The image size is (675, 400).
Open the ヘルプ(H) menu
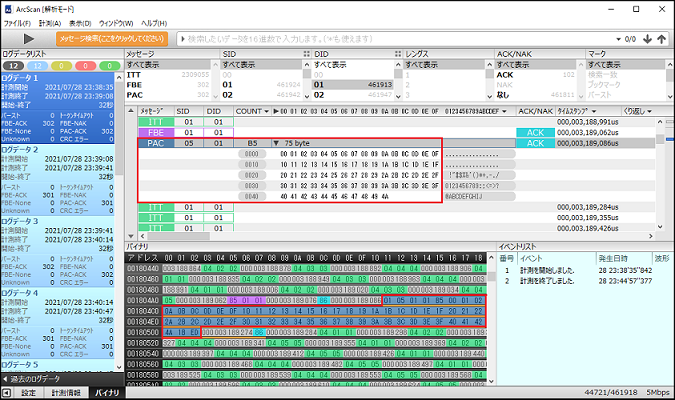154,23
